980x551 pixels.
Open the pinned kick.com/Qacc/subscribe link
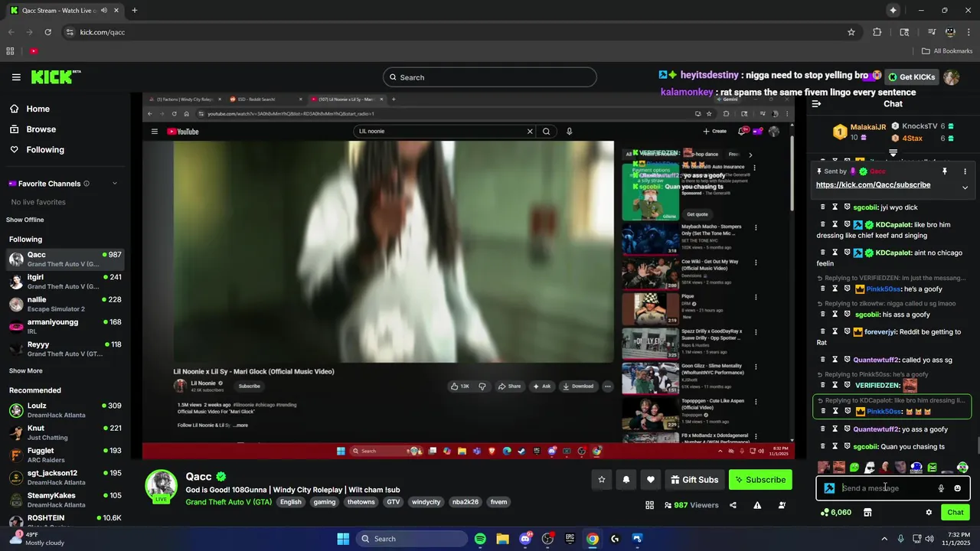tap(873, 185)
